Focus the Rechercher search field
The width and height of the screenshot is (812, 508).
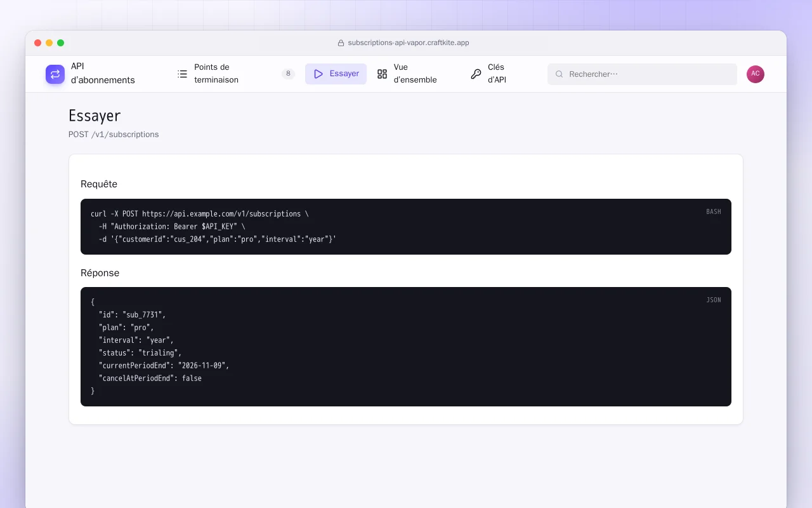tap(642, 74)
